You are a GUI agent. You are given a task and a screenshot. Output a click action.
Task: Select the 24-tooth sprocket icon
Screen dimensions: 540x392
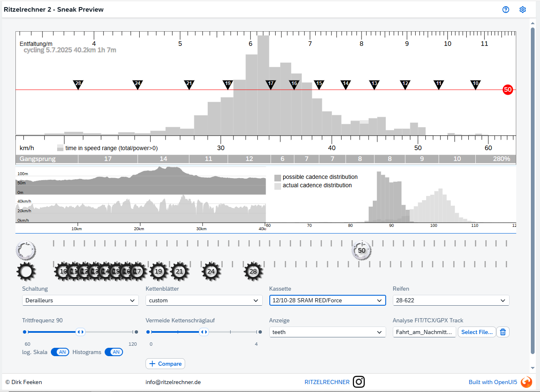coord(211,271)
